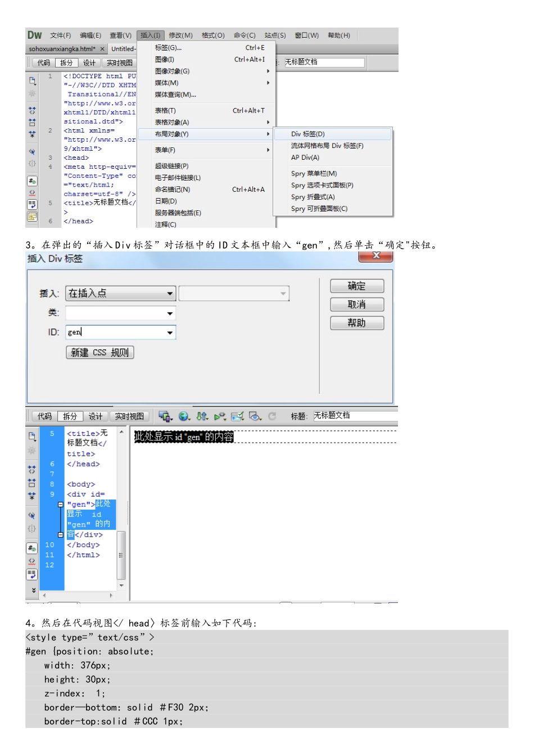The image size is (534, 756).
Task: Close the 插入 Div 标签 dialog with X
Action: coord(376,256)
